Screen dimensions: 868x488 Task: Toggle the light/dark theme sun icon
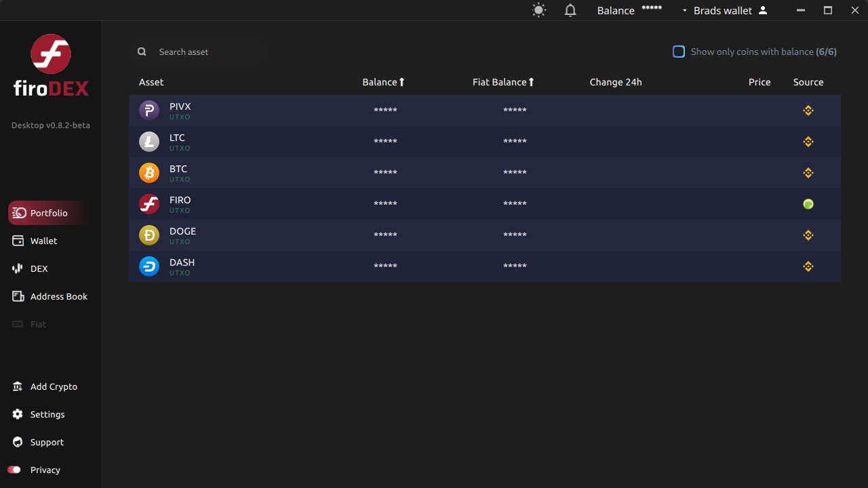point(539,10)
